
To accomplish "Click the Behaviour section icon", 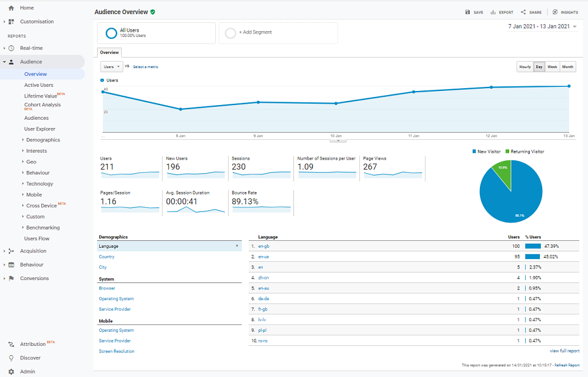I will click(11, 265).
